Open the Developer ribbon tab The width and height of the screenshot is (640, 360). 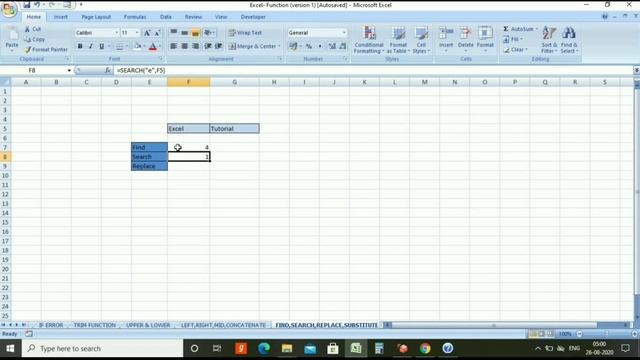pos(253,17)
